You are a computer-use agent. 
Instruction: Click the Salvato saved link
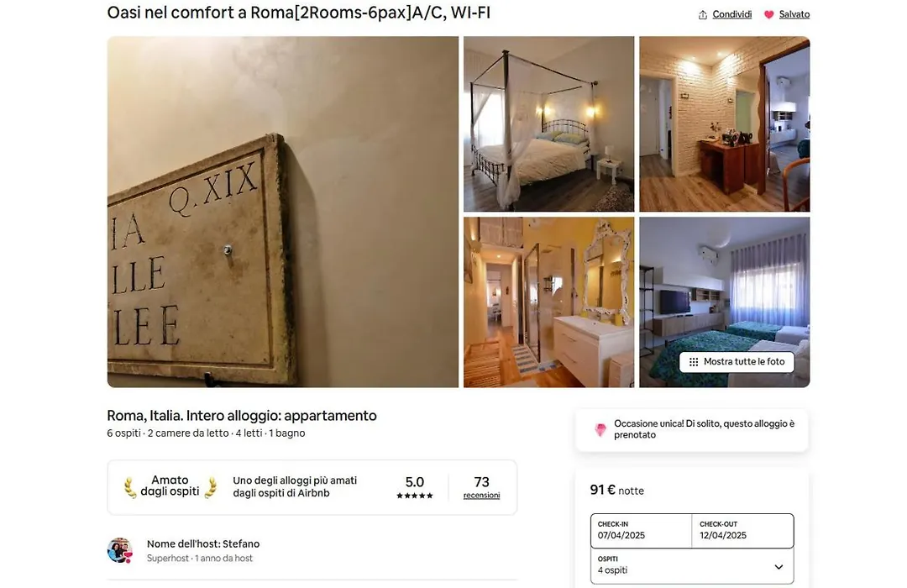click(794, 14)
